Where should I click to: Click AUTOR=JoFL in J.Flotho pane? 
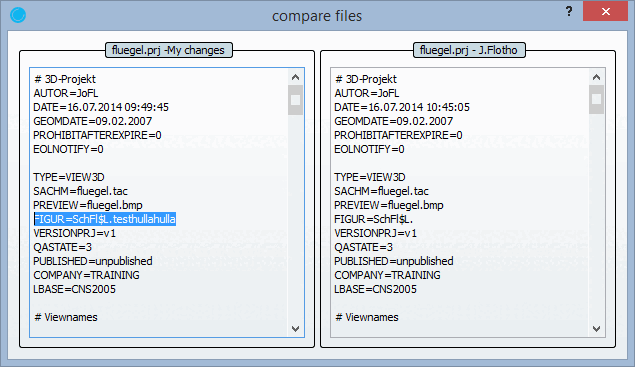367,93
